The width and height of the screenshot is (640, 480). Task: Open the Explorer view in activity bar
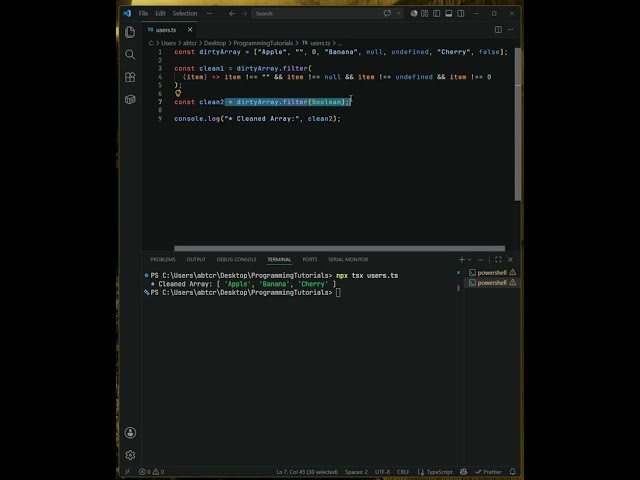point(130,32)
